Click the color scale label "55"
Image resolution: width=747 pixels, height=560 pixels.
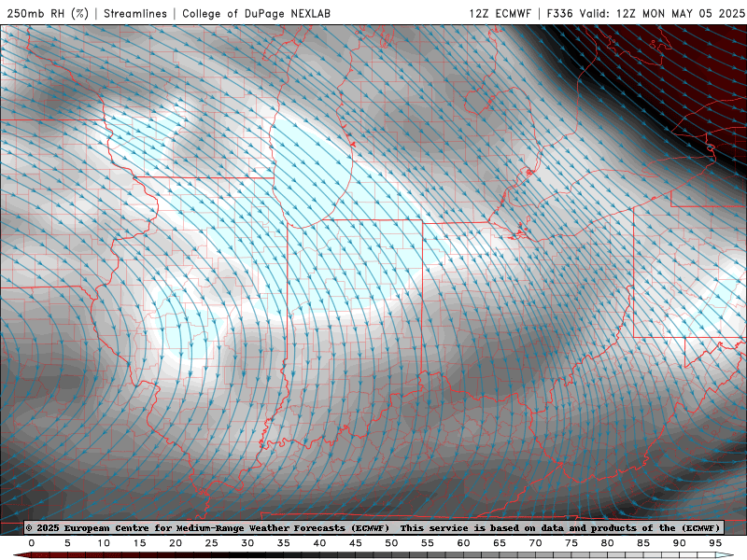pyautogui.click(x=428, y=543)
